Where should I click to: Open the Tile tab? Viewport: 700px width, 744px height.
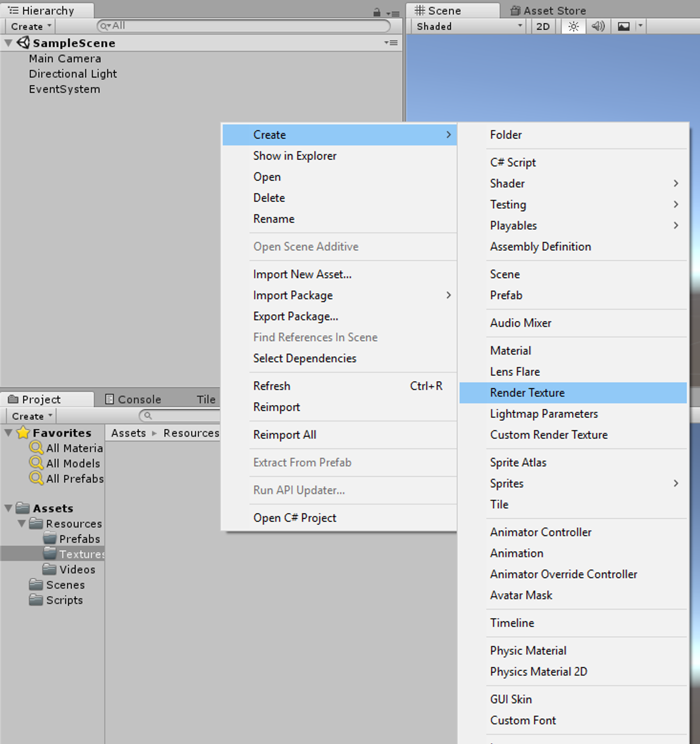206,399
